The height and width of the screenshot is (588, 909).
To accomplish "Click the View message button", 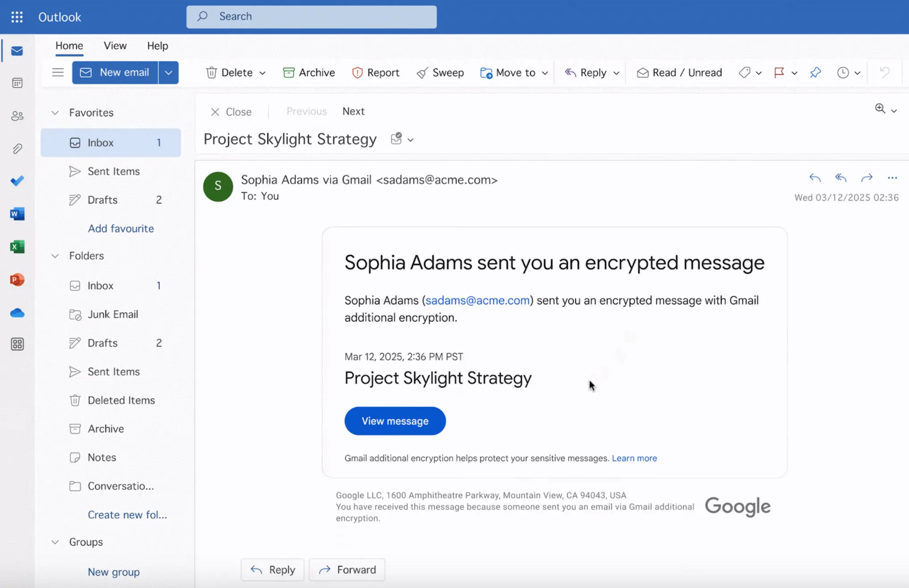I will (x=395, y=421).
